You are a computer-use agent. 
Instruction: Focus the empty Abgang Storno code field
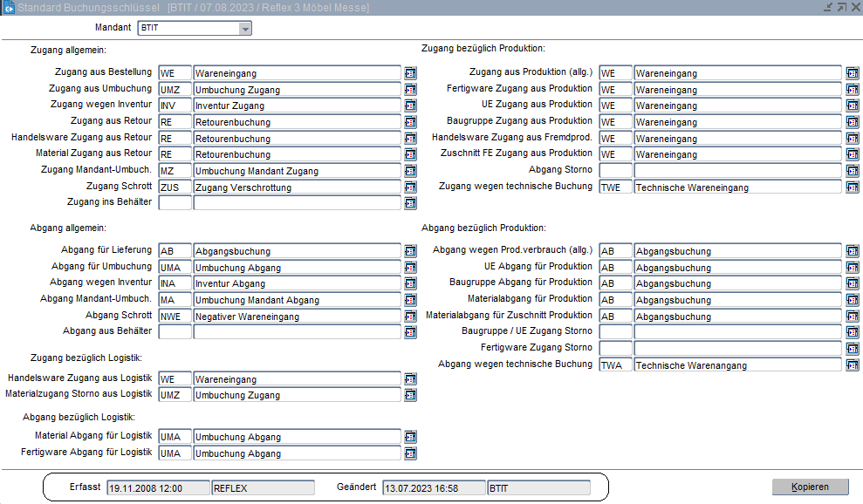(x=615, y=171)
